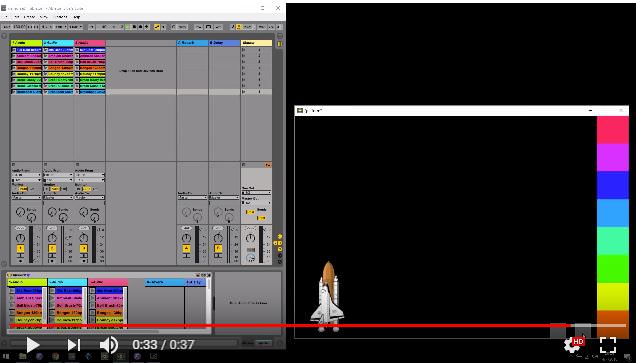Select the B Delay return track header
636x363 pixels.
pyautogui.click(x=224, y=43)
